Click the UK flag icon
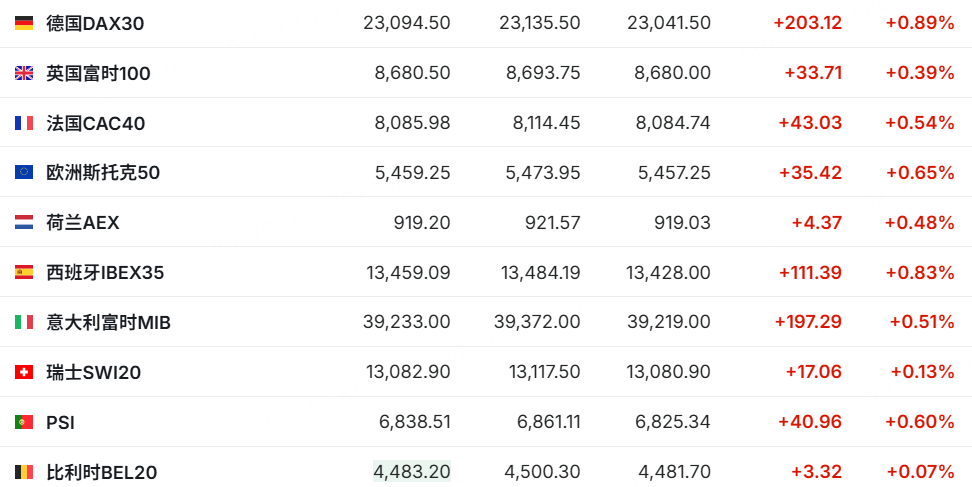 (x=24, y=73)
